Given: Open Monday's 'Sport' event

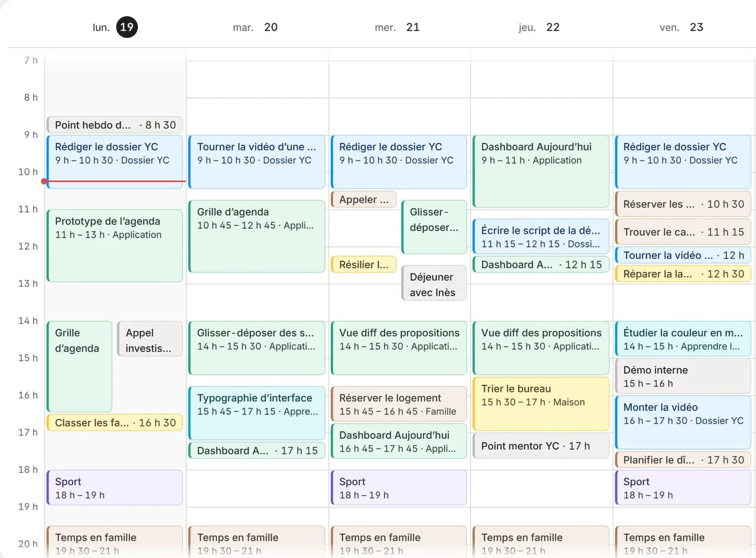Looking at the screenshot, I should coord(115,488).
